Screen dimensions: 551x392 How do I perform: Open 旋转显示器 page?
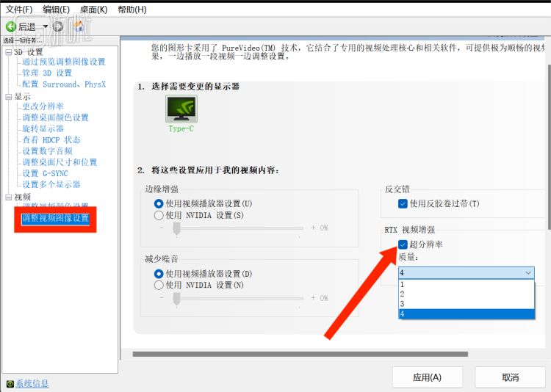[43, 128]
